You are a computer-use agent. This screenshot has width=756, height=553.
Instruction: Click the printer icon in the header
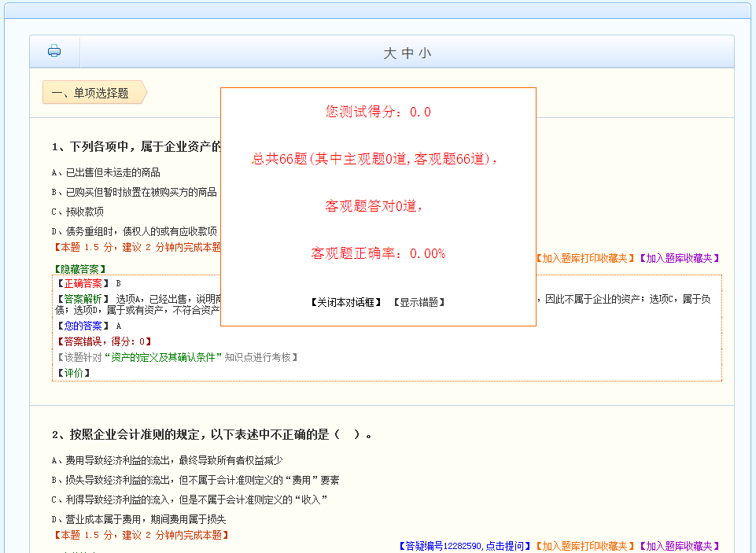point(54,52)
